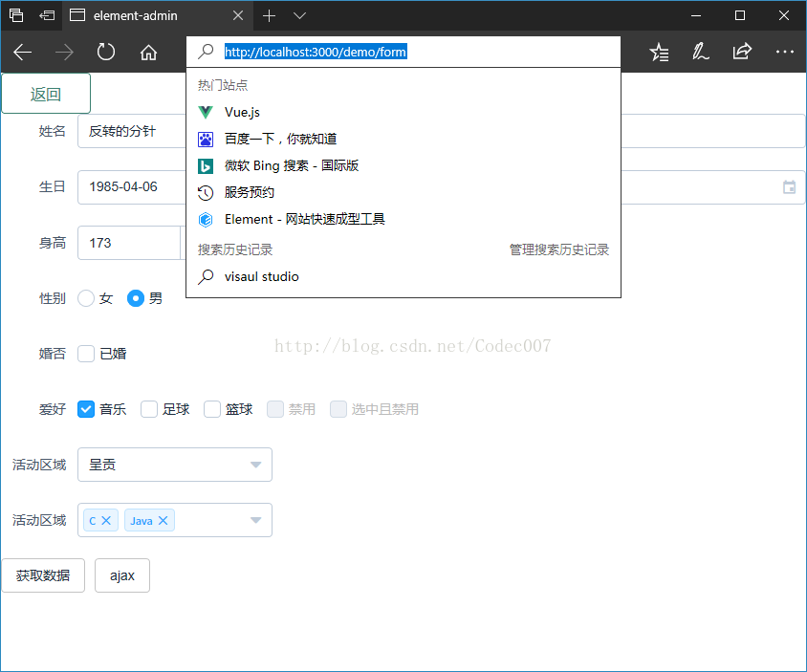The image size is (807, 672).
Task: Select the 女 radio button
Action: coord(86,298)
